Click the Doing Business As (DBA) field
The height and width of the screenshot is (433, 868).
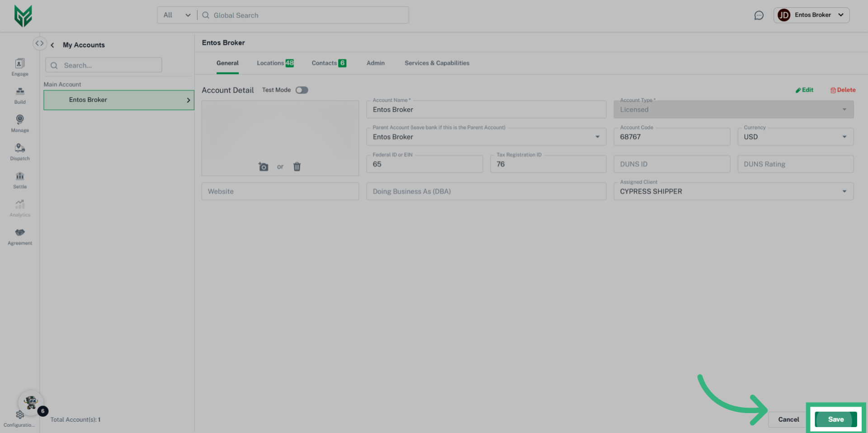tap(486, 191)
